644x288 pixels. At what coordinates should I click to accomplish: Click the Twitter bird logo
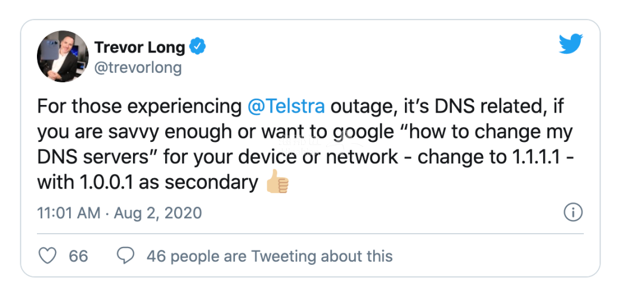pyautogui.click(x=571, y=44)
